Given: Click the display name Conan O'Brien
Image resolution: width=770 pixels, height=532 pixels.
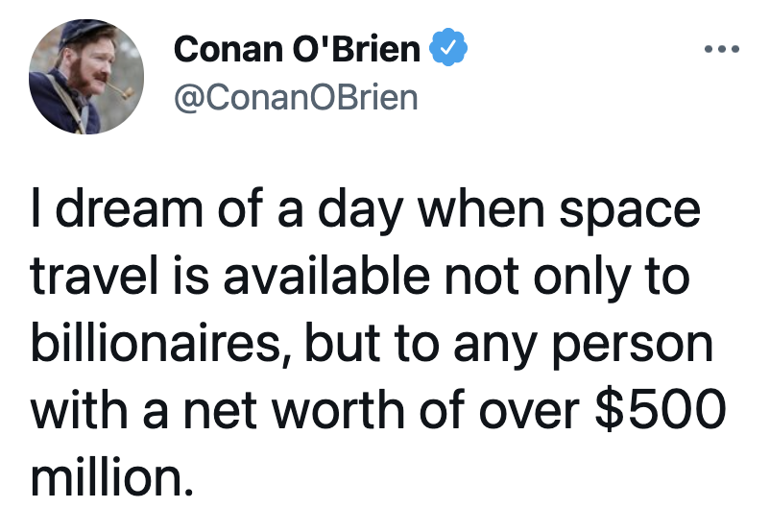Looking at the screenshot, I should [x=297, y=49].
